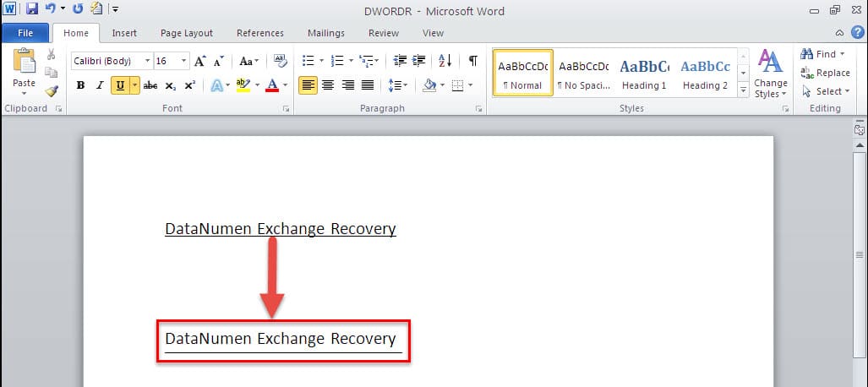Expand the Styles gallery More arrow
The width and height of the screenshot is (868, 387).
click(744, 90)
